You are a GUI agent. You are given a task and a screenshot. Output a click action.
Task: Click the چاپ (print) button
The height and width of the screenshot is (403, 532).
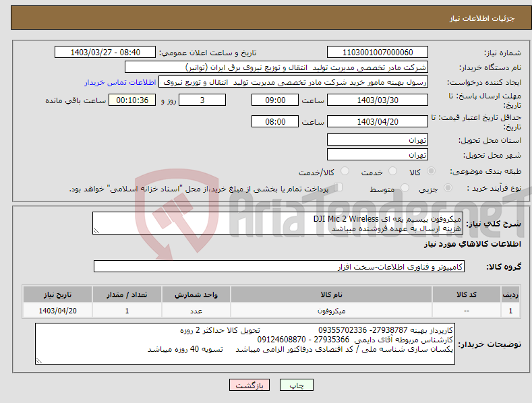[x=296, y=385]
